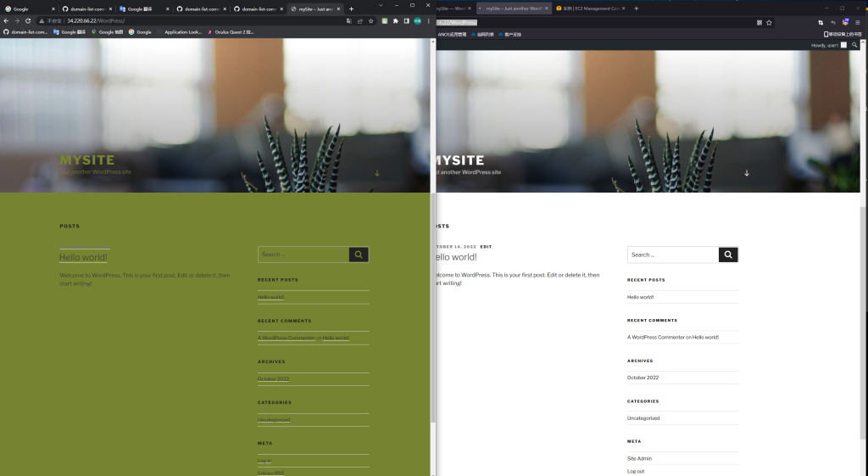Viewport: 868px width, 476px height.
Task: Switch to the Google 翻译 tab
Action: (x=141, y=8)
